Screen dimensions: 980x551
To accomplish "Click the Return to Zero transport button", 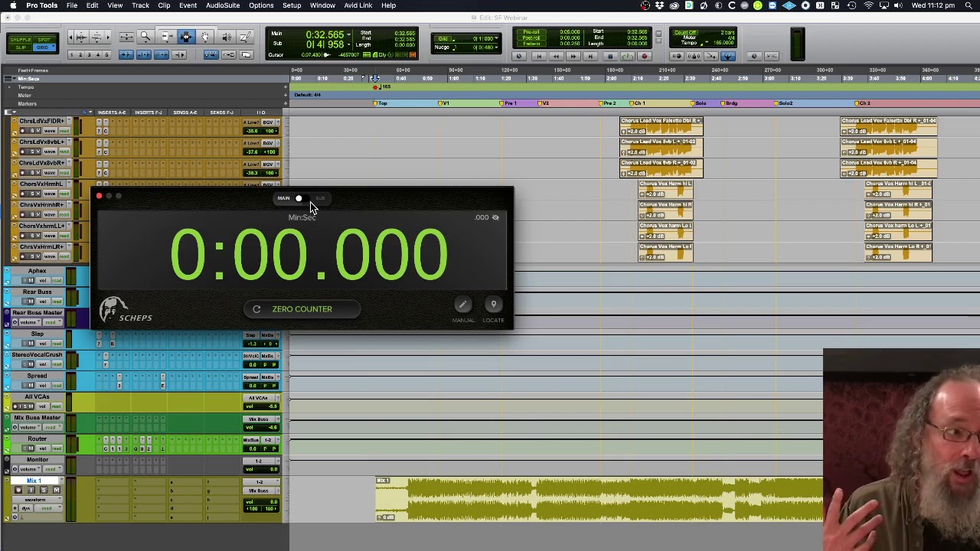I will [539, 56].
